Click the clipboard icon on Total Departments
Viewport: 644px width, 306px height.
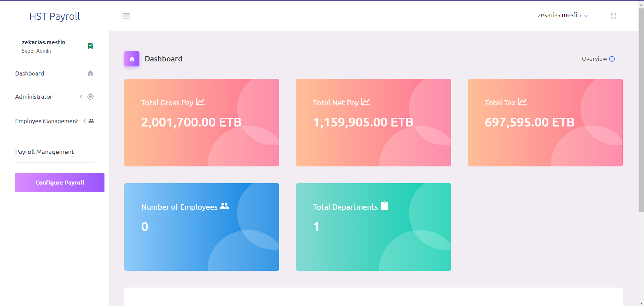point(385,206)
